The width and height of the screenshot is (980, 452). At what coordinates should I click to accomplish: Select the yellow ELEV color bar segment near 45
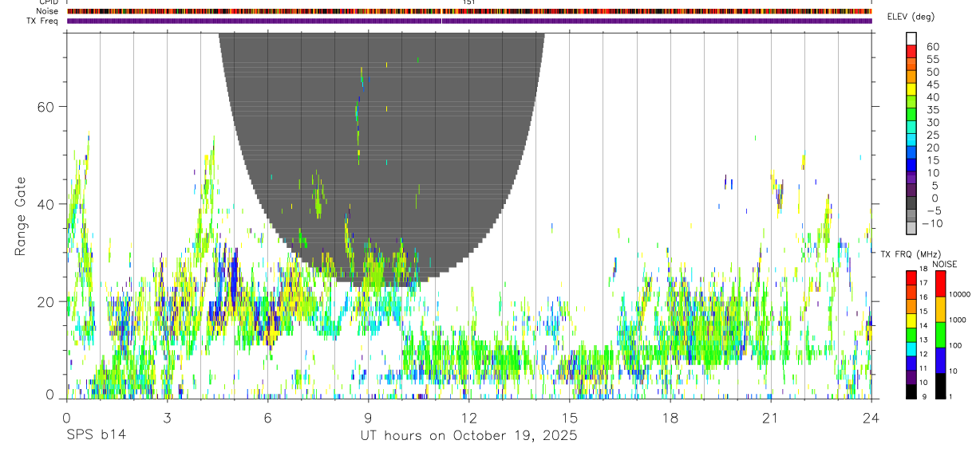(x=911, y=89)
